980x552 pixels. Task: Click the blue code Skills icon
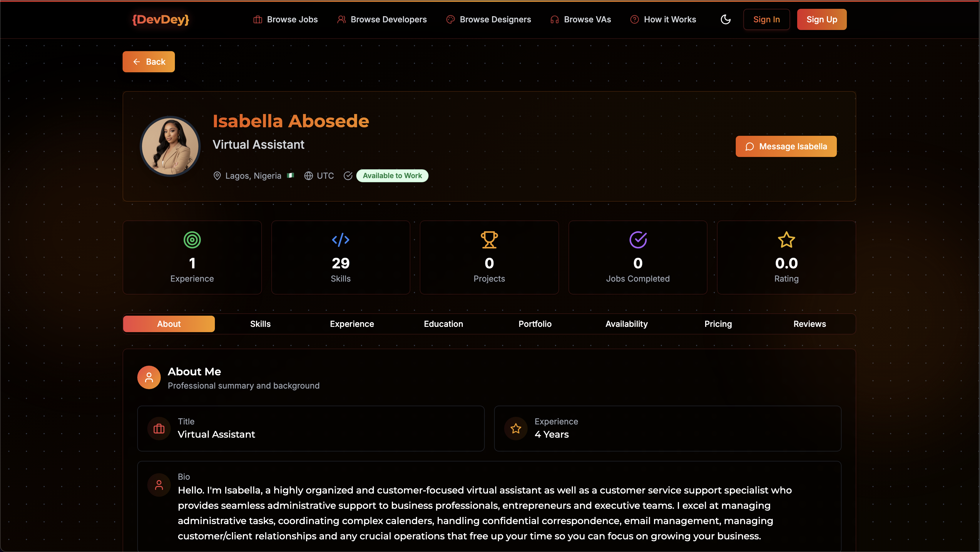click(x=340, y=240)
